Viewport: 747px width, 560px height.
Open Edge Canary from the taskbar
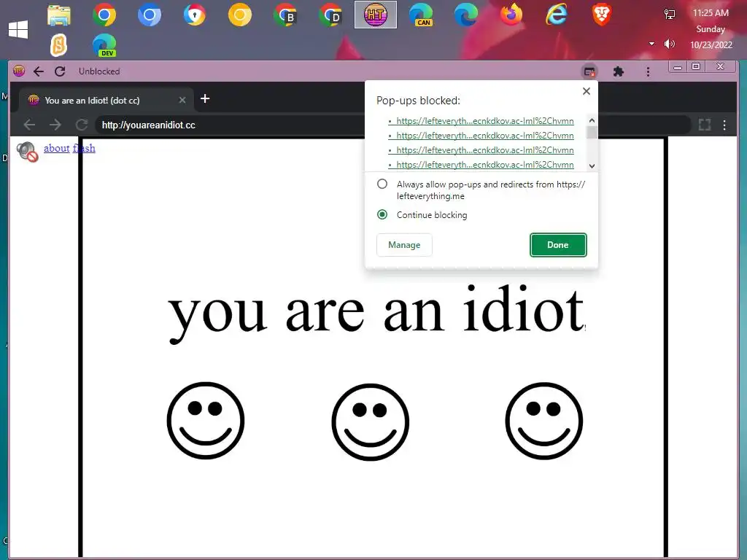tap(421, 15)
